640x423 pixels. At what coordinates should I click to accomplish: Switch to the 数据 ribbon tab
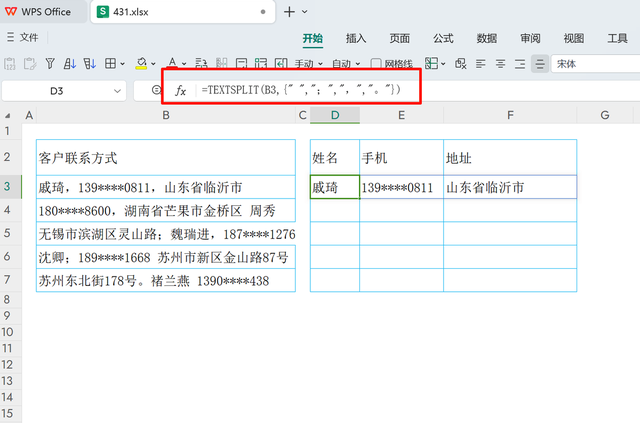487,38
